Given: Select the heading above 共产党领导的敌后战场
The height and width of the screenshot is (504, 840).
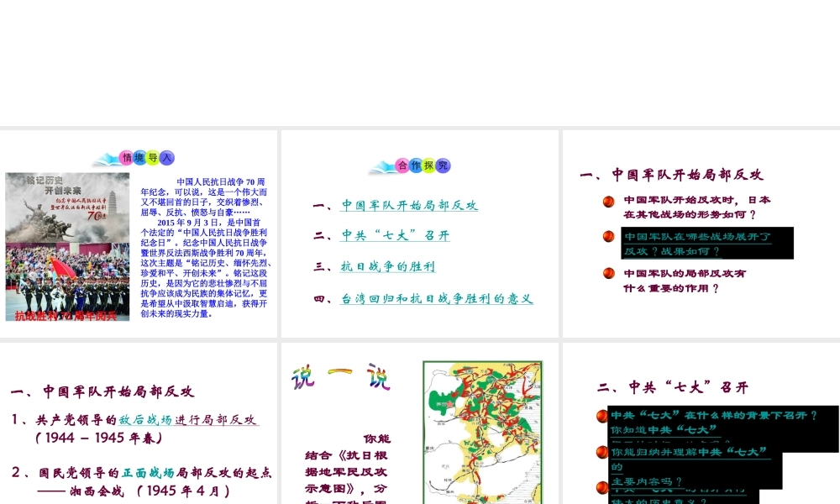Looking at the screenshot, I should (102, 391).
